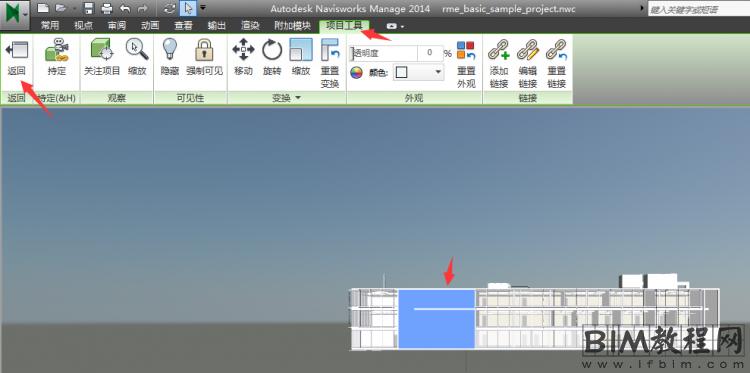Click the Open file folder icon
Screen dimensions: 750x373
(x=60, y=8)
